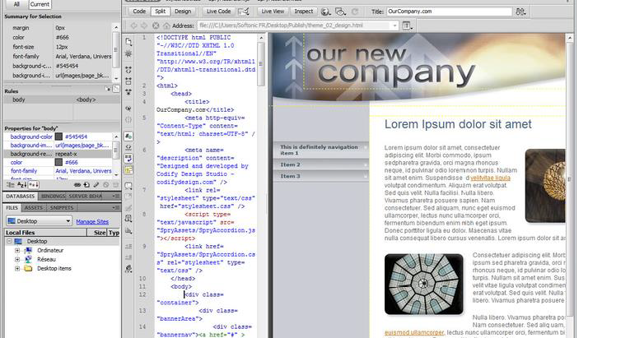
Task: Expand the Ordinateur tree node
Action: point(17,250)
